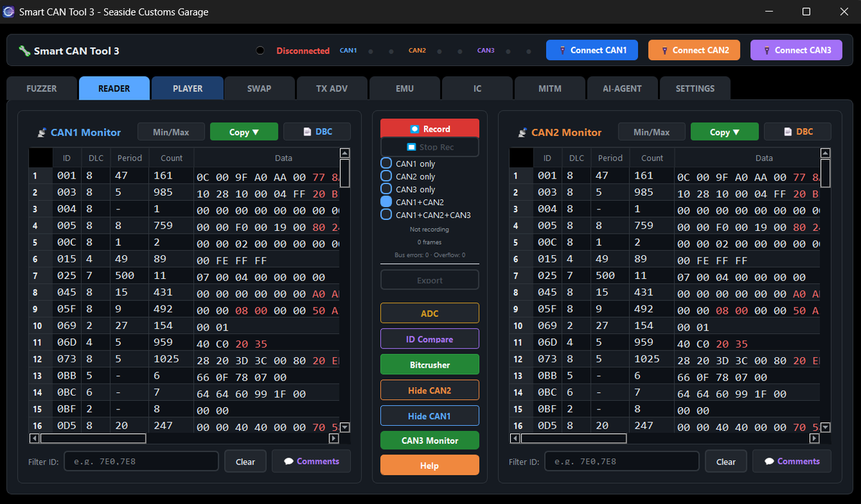Screen dimensions: 861x504
Task: Click the CAN2 Monitor plug icon
Action: (x=522, y=133)
